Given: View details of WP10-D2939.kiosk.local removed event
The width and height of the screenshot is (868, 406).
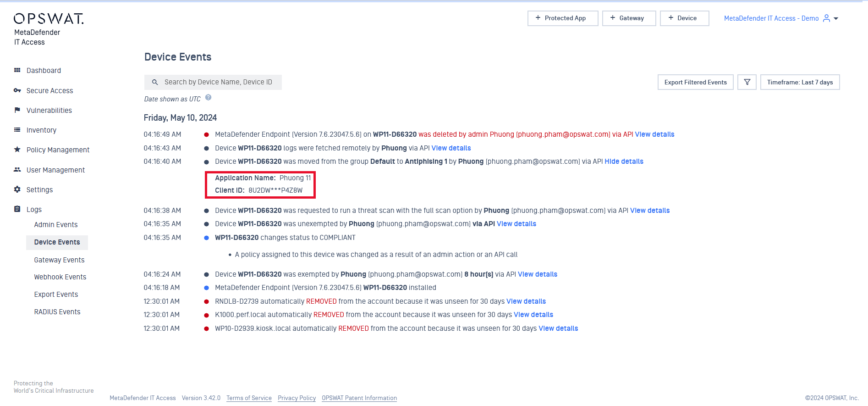Looking at the screenshot, I should pyautogui.click(x=558, y=328).
